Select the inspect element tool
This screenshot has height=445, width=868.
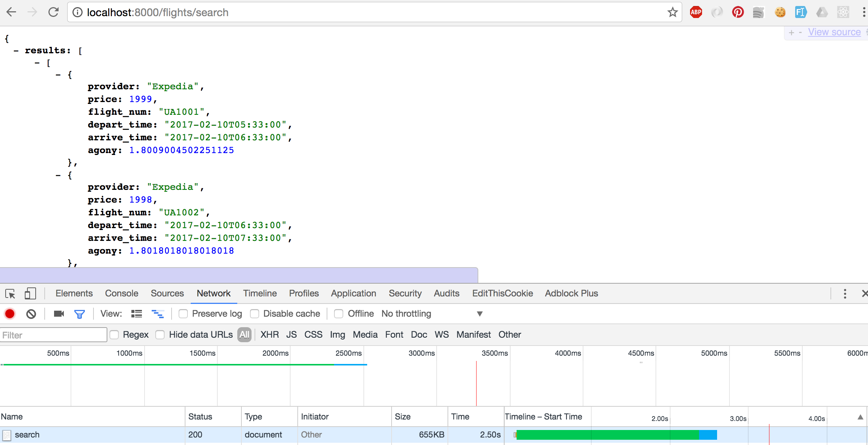(x=10, y=293)
